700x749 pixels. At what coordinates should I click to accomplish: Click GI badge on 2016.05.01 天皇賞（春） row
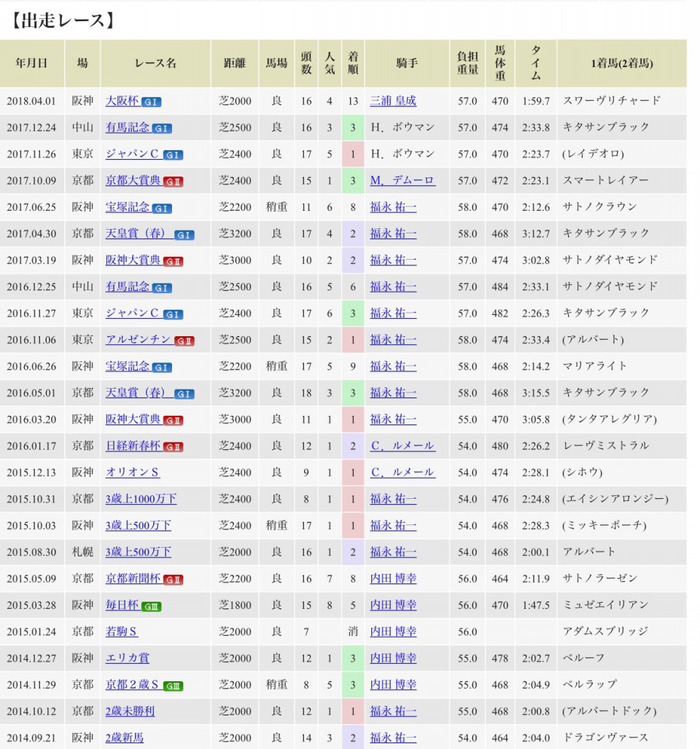[x=184, y=394]
